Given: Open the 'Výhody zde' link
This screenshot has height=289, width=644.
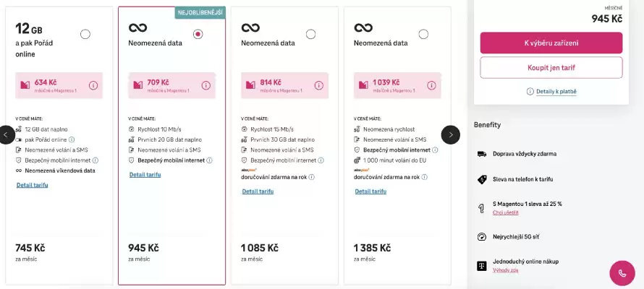Looking at the screenshot, I should (x=506, y=270).
